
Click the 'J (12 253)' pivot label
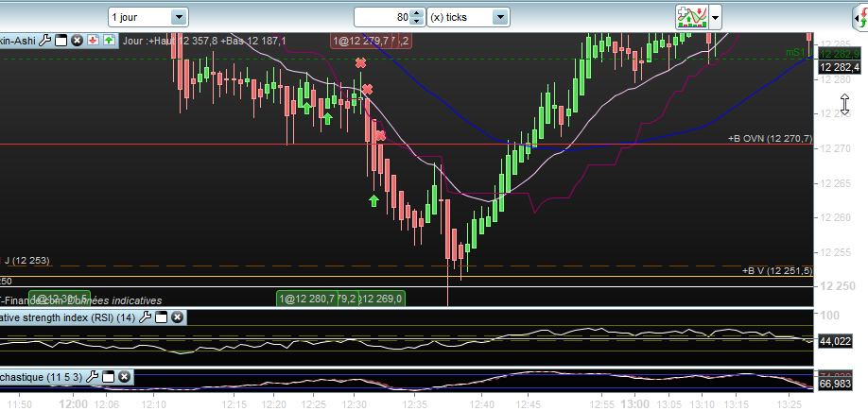pos(26,261)
